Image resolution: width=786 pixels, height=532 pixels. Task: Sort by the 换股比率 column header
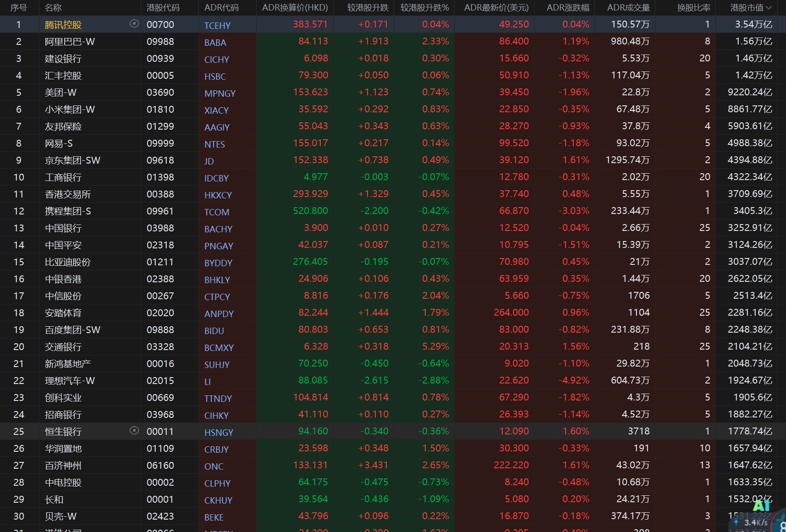(x=694, y=8)
